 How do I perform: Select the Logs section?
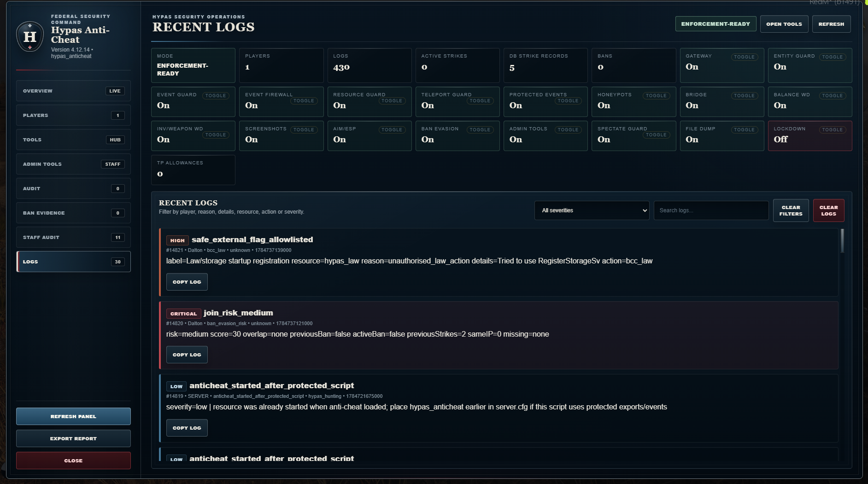(73, 262)
